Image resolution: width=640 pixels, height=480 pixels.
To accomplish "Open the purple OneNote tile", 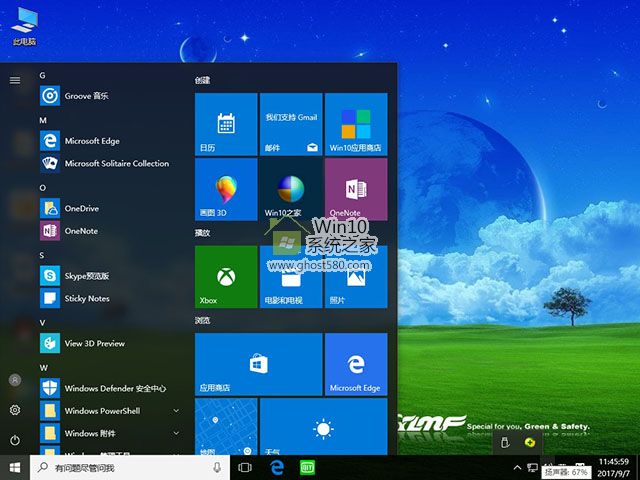I will (356, 189).
